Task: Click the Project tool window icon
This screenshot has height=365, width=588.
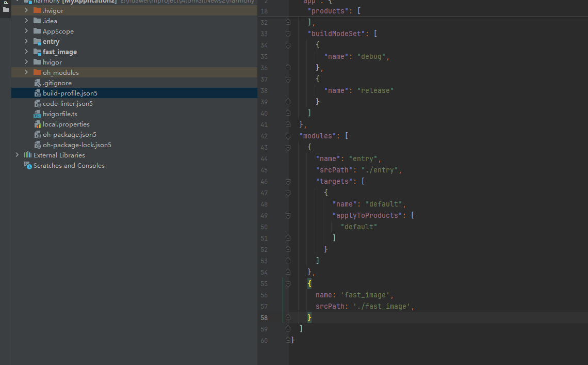Action: coord(6,9)
